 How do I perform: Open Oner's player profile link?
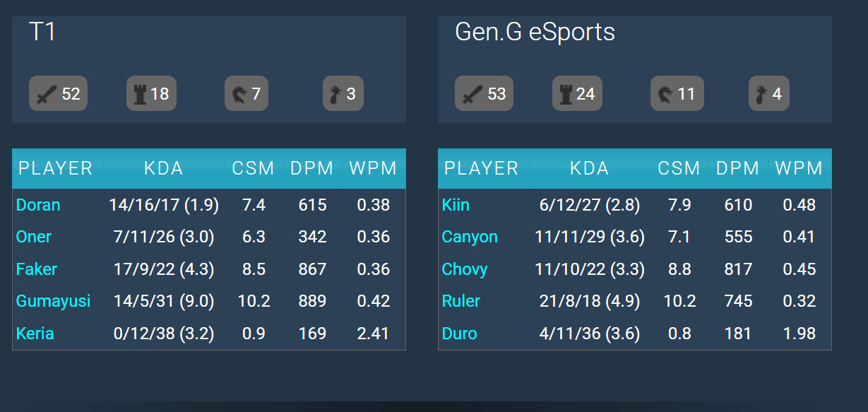click(34, 237)
